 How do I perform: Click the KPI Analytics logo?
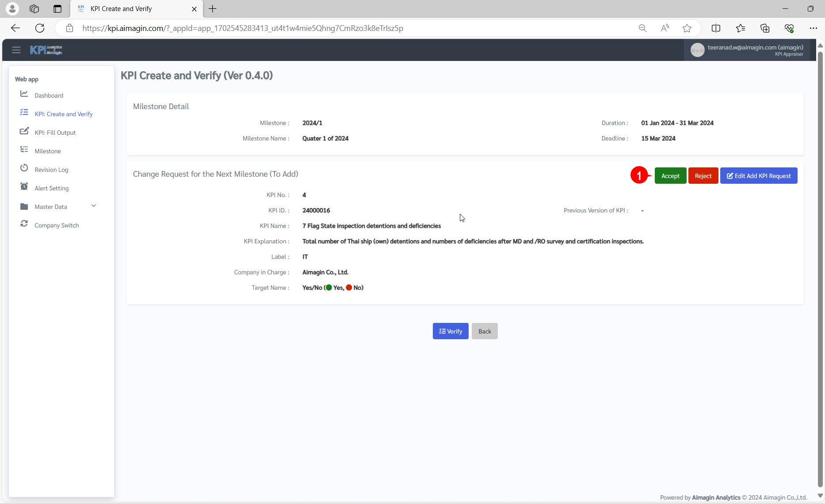46,50
